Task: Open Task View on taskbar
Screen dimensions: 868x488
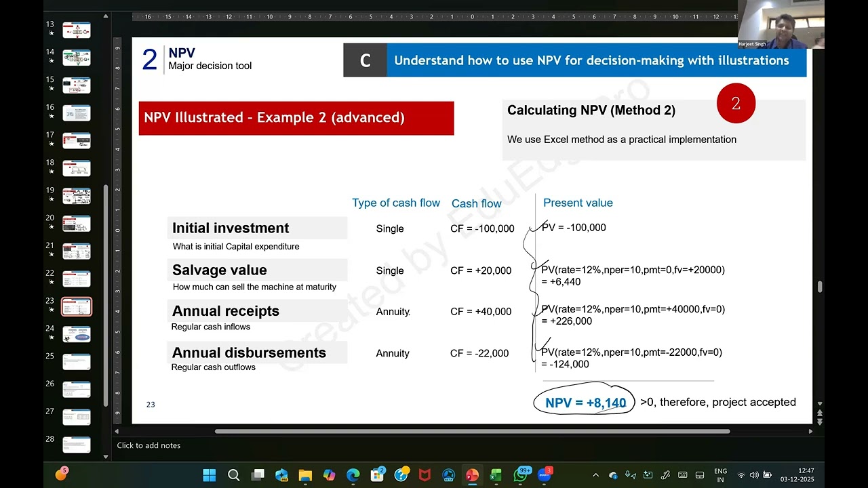Action: [x=258, y=475]
